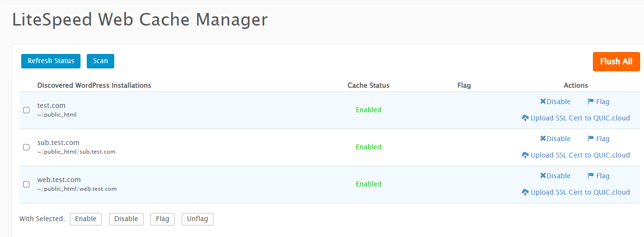Image resolution: width=644 pixels, height=237 pixels.
Task: Tick the checkbox for test.com
Action: [27, 110]
